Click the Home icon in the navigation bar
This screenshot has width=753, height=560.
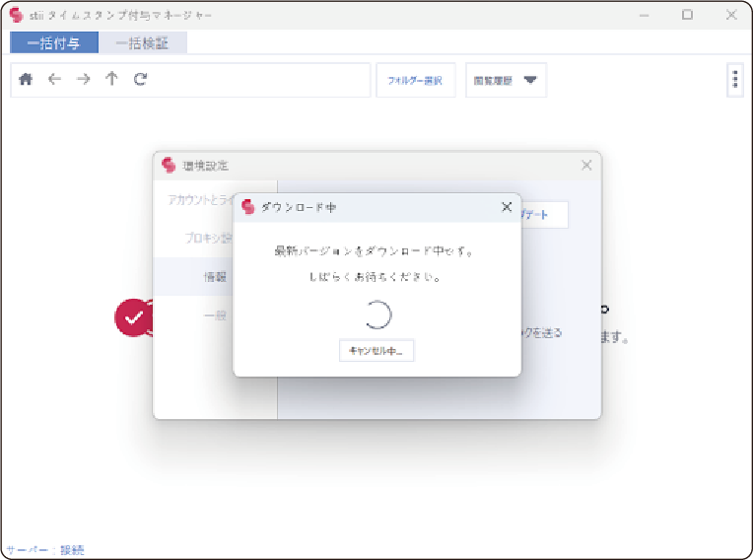(x=27, y=80)
